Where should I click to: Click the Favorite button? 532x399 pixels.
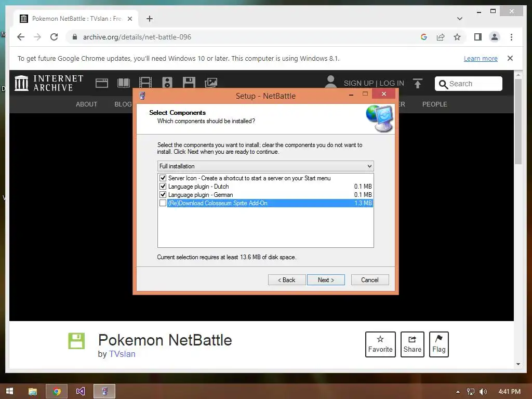pos(380,344)
